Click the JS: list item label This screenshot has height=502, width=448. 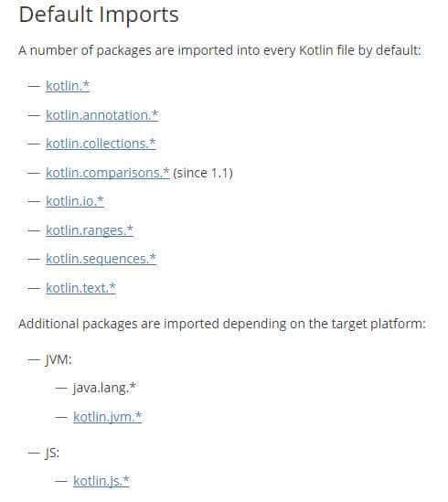[x=52, y=453]
